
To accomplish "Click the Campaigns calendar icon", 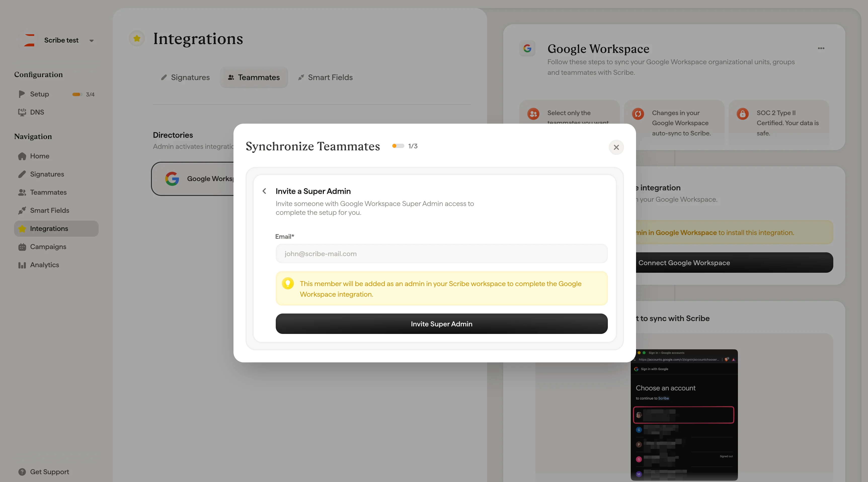I will coord(22,247).
